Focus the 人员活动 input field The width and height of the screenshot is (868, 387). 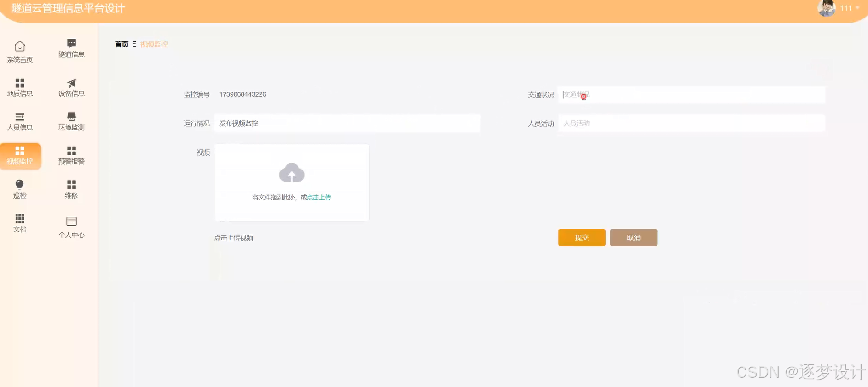pyautogui.click(x=692, y=123)
